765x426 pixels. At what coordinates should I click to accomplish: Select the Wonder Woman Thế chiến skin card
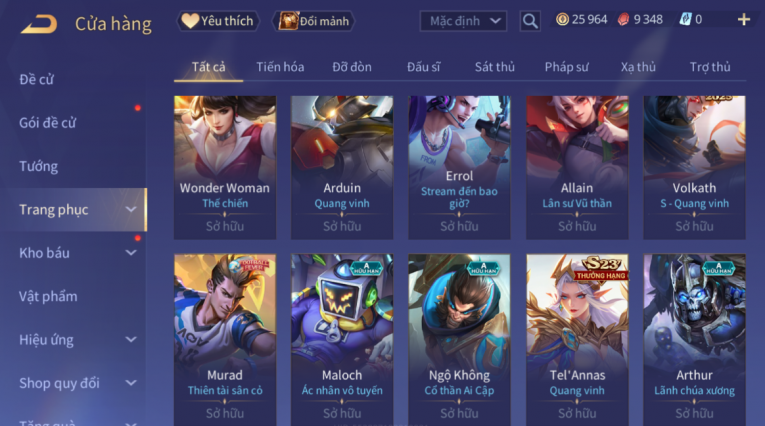tap(225, 167)
